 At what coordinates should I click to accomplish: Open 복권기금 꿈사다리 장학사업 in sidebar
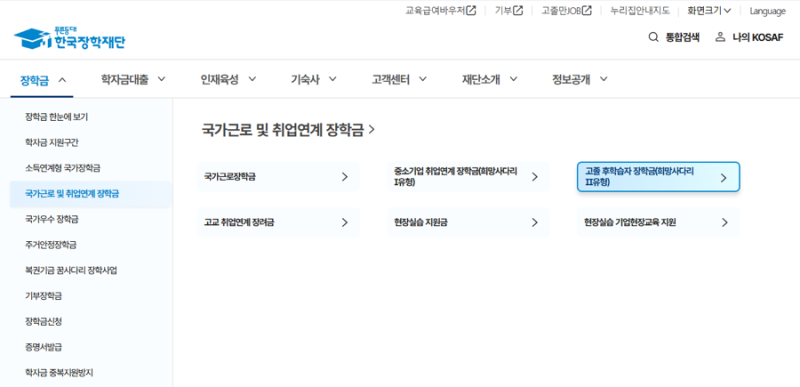pyautogui.click(x=71, y=270)
